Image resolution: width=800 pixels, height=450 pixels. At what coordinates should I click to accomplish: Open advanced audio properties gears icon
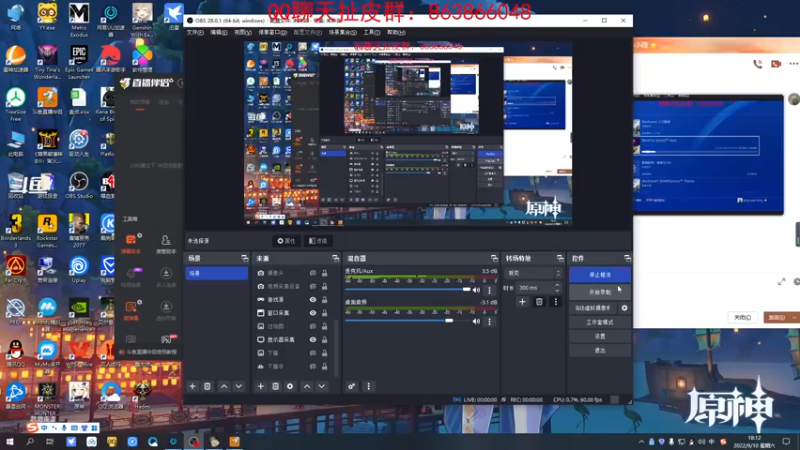pyautogui.click(x=352, y=386)
